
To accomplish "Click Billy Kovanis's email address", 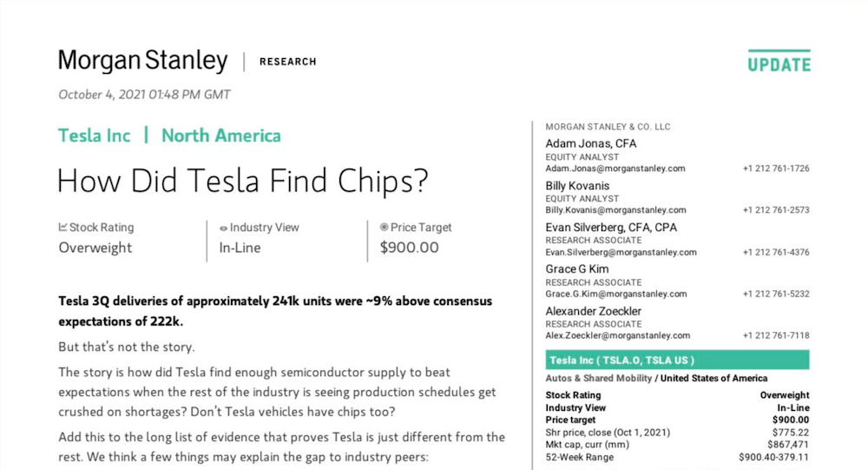I will pos(615,210).
